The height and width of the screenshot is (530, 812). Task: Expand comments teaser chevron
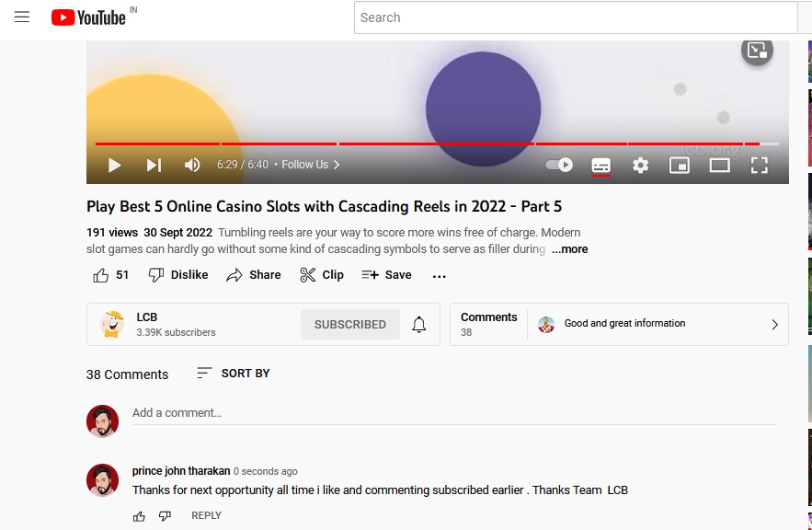774,324
